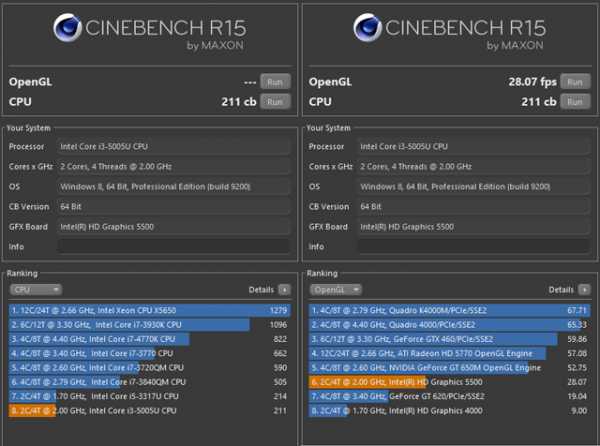Viewport: 600px width, 446px height.
Task: Run the CPU test in right window
Action: 575,102
